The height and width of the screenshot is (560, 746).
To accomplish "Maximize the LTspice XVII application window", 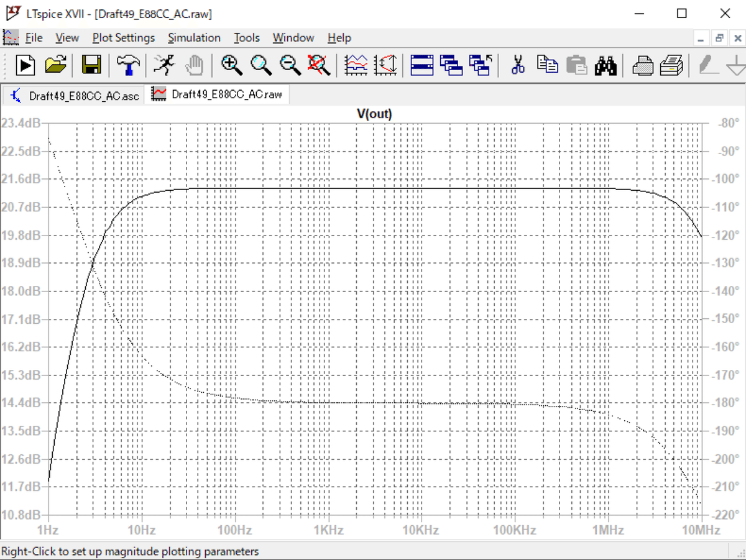I will coord(682,13).
